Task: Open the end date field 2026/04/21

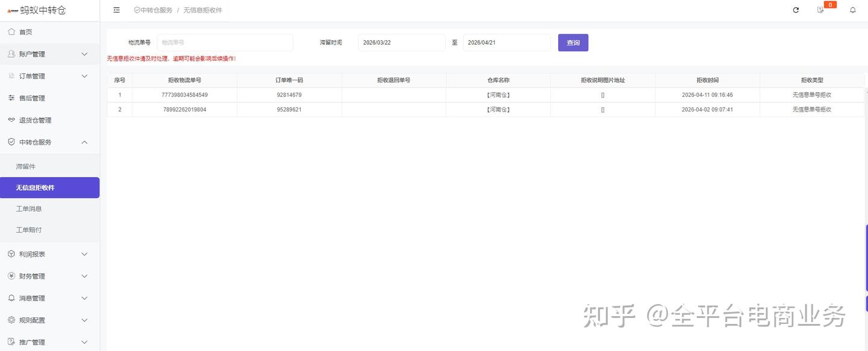Action: [507, 43]
